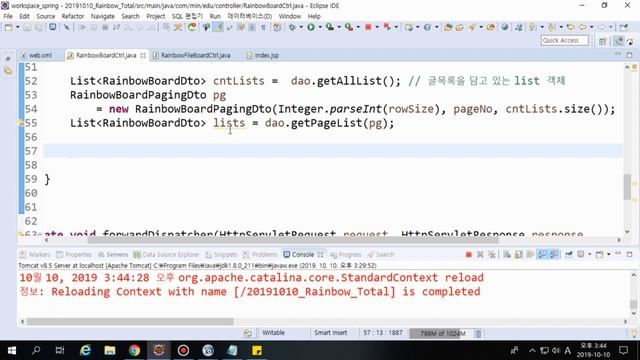Viewport: 640px width, 360px height.
Task: Open the Markers view tab
Action: [36, 255]
